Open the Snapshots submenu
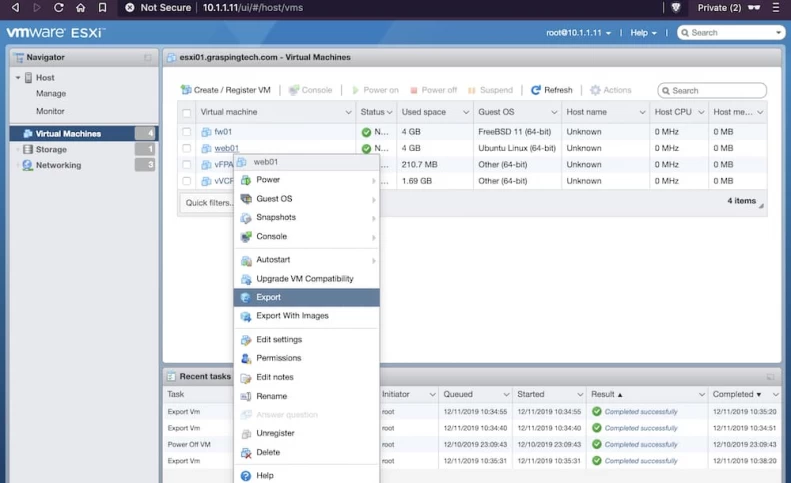This screenshot has height=483, width=791. [x=307, y=218]
